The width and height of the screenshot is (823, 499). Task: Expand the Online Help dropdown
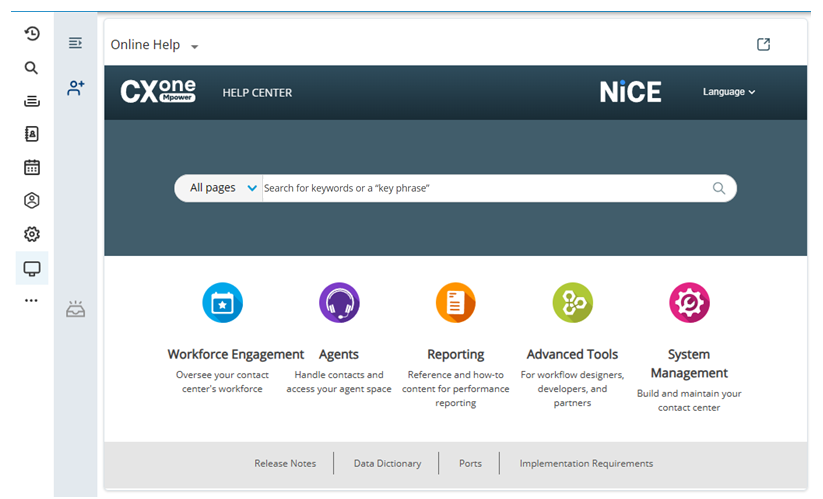[195, 46]
